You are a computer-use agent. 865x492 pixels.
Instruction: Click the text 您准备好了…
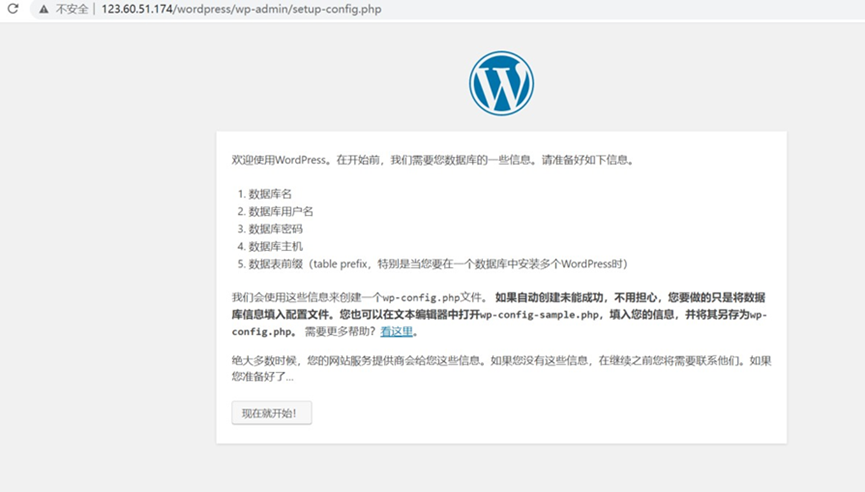point(263,377)
